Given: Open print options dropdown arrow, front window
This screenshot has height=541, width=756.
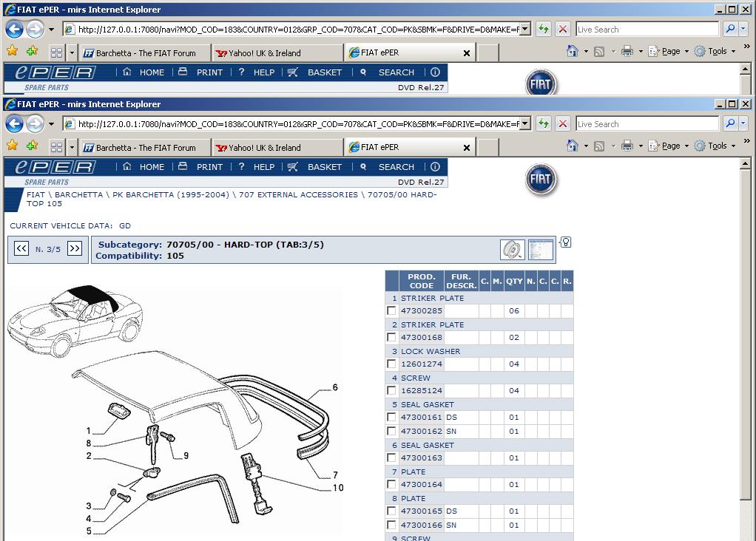Looking at the screenshot, I should pyautogui.click(x=641, y=146).
